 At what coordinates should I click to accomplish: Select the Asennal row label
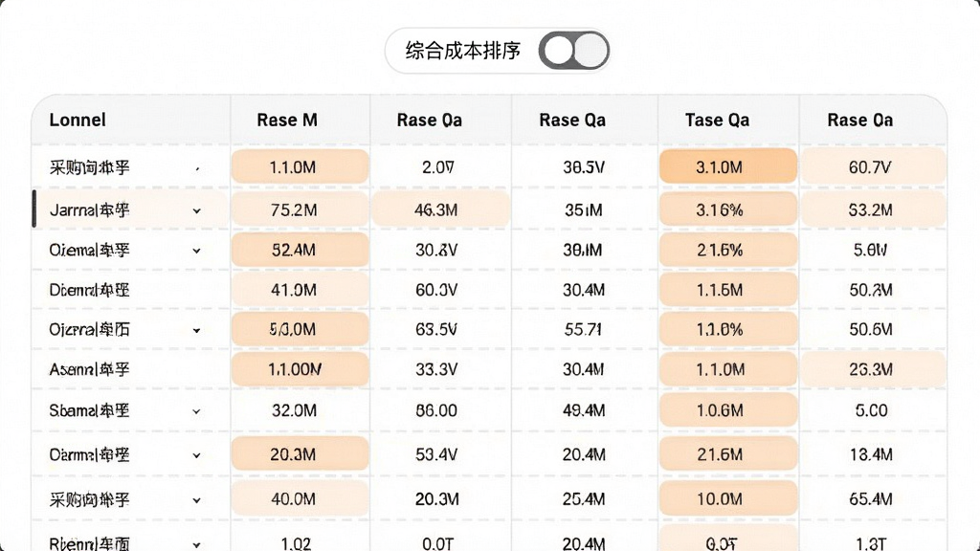[x=89, y=369]
